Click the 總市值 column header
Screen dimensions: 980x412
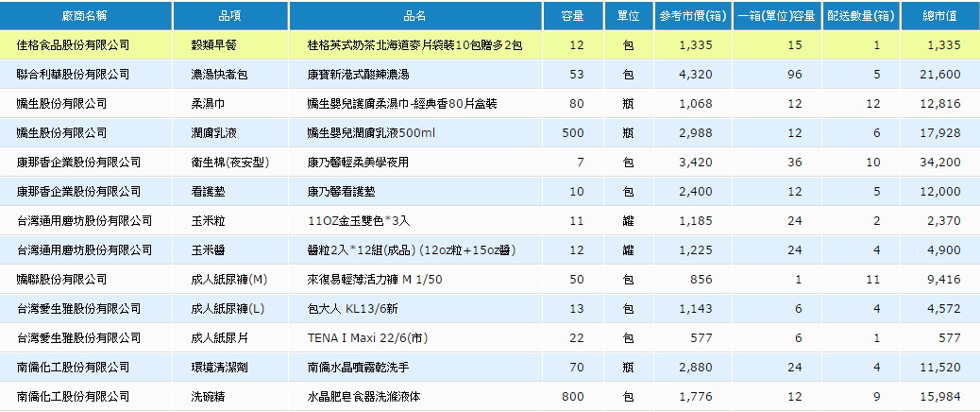click(940, 16)
